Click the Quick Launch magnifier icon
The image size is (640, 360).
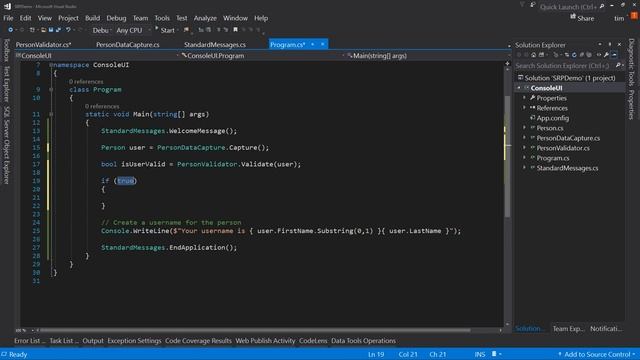point(602,6)
